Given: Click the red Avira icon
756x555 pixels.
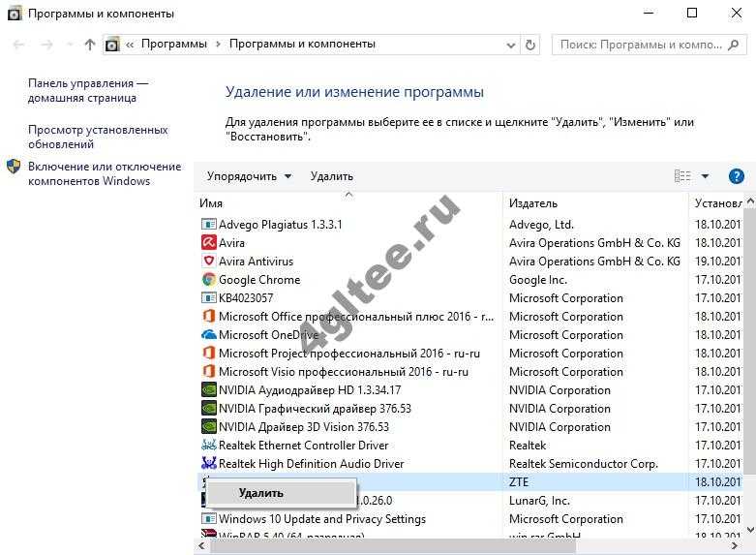Looking at the screenshot, I should tap(208, 242).
